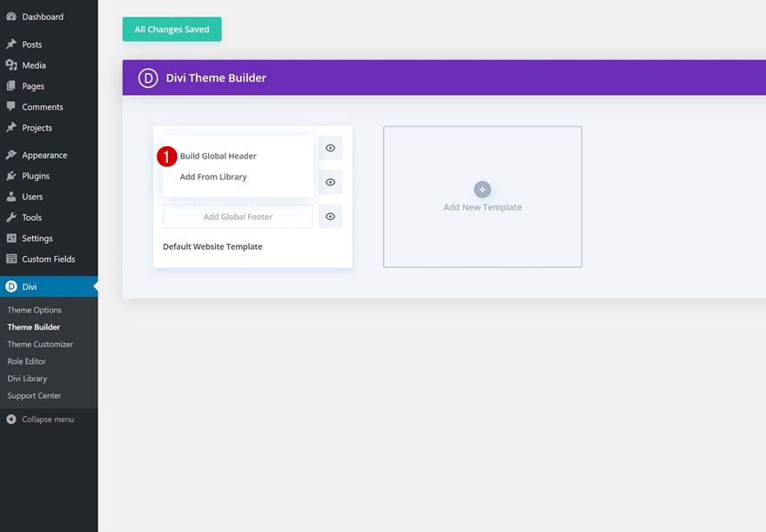Image resolution: width=766 pixels, height=532 pixels.
Task: Click Default Website Template title
Action: (212, 246)
